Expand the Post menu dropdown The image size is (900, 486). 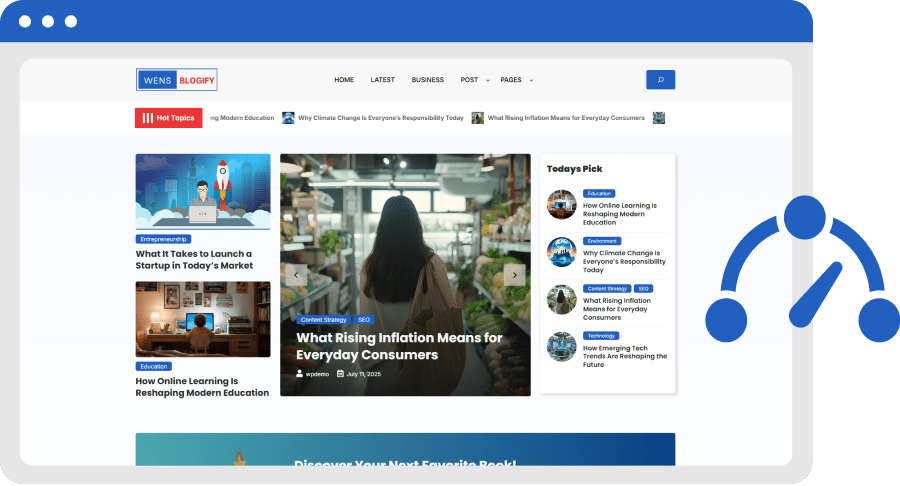tap(488, 80)
